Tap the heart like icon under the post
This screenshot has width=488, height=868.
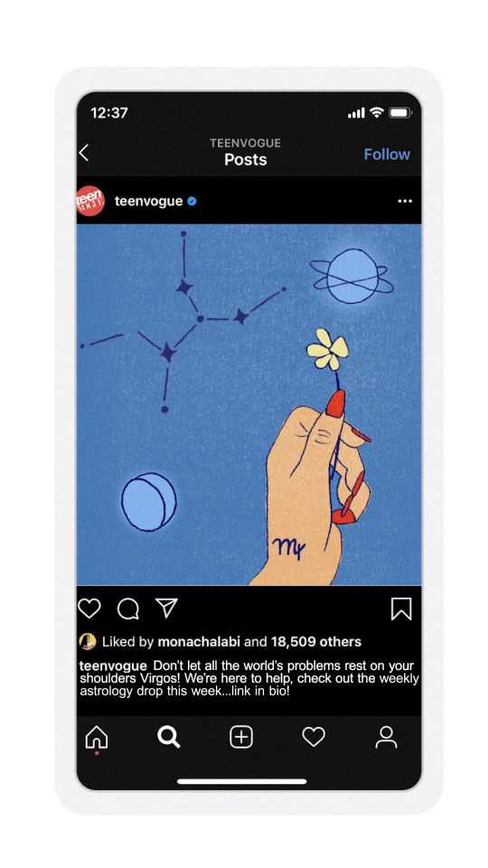pyautogui.click(x=89, y=609)
